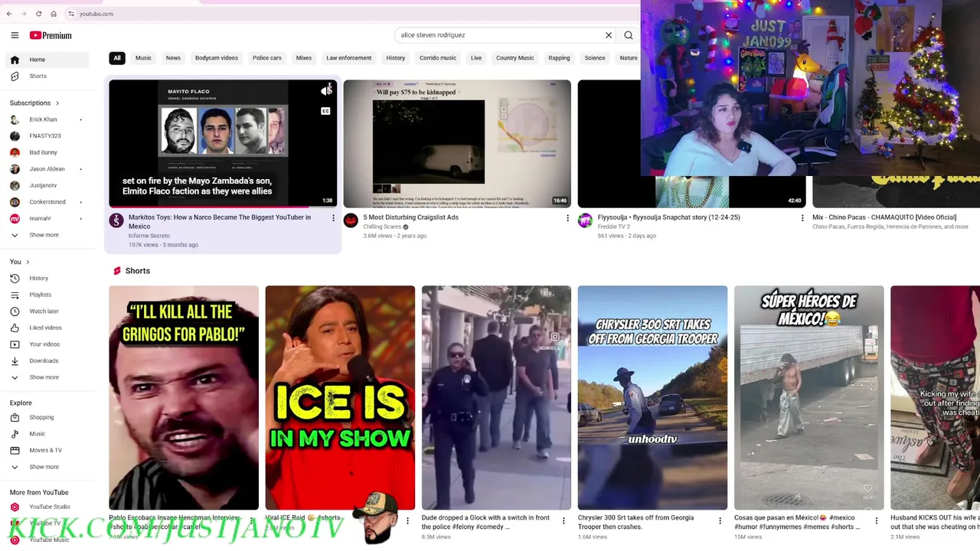This screenshot has height=551, width=980.
Task: Toggle mute on the previewing Mayito Flaco video
Action: click(x=325, y=91)
